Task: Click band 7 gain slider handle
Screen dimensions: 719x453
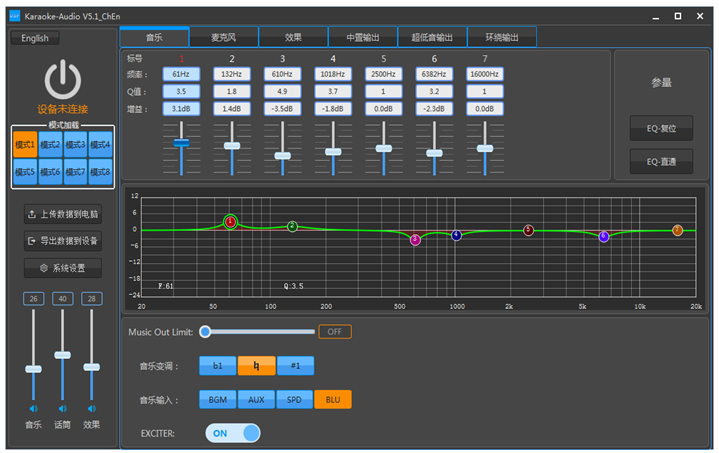Action: [x=485, y=148]
